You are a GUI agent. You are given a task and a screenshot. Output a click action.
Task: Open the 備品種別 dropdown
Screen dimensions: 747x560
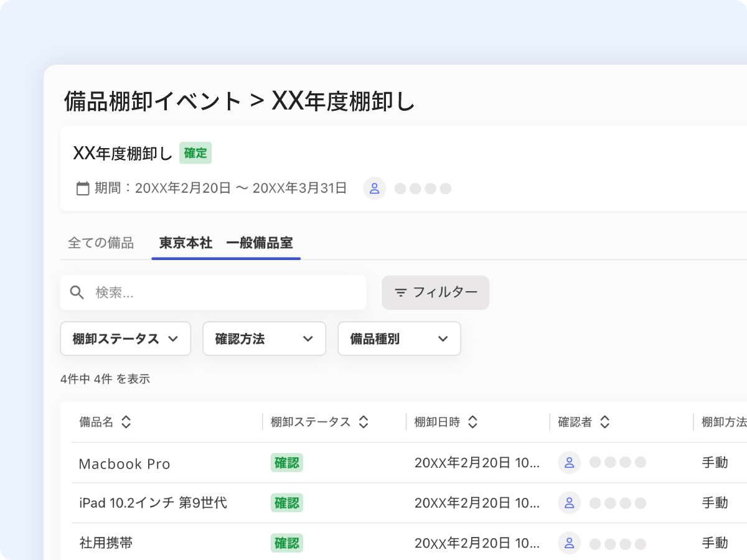pos(399,338)
